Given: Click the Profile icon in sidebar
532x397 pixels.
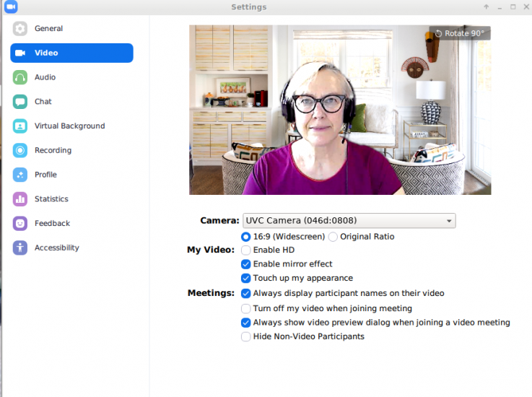Looking at the screenshot, I should coord(20,175).
